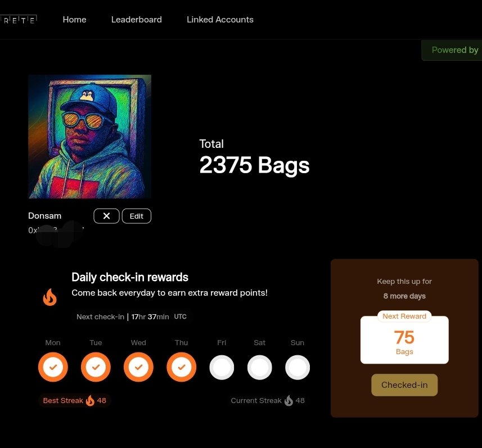The image size is (482, 448).
Task: Click the 'Keep this up for' text
Action: tap(404, 282)
